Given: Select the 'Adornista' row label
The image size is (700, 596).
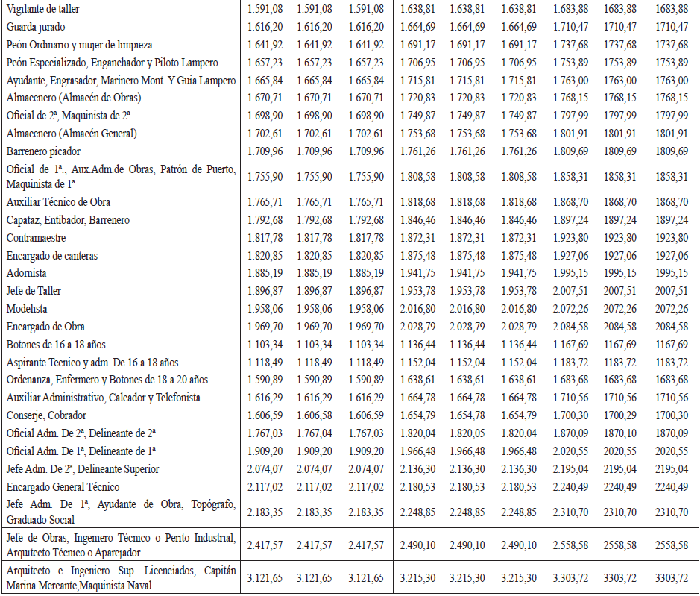Looking at the screenshot, I should (x=27, y=273).
